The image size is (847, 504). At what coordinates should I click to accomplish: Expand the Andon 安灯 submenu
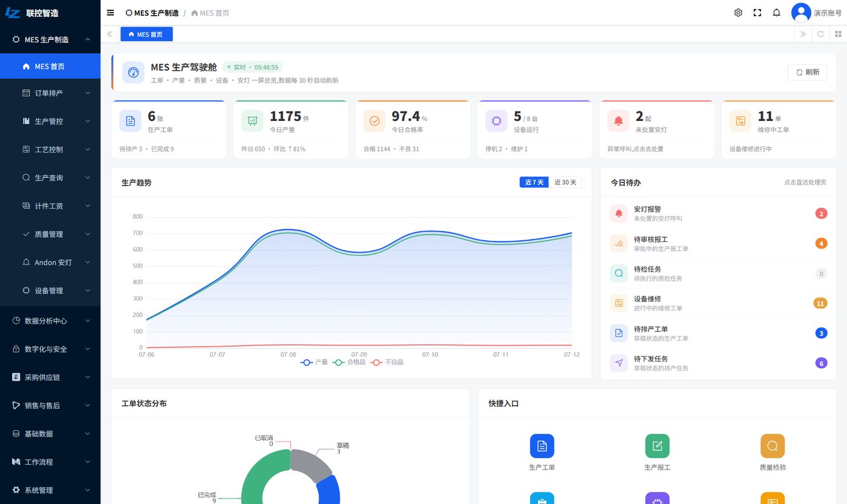click(50, 263)
